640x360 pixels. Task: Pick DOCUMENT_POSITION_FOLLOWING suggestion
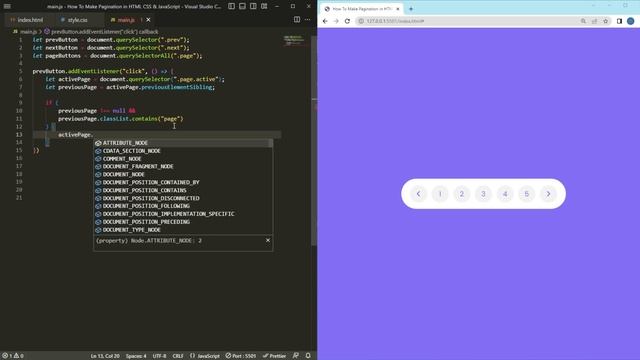(183, 206)
